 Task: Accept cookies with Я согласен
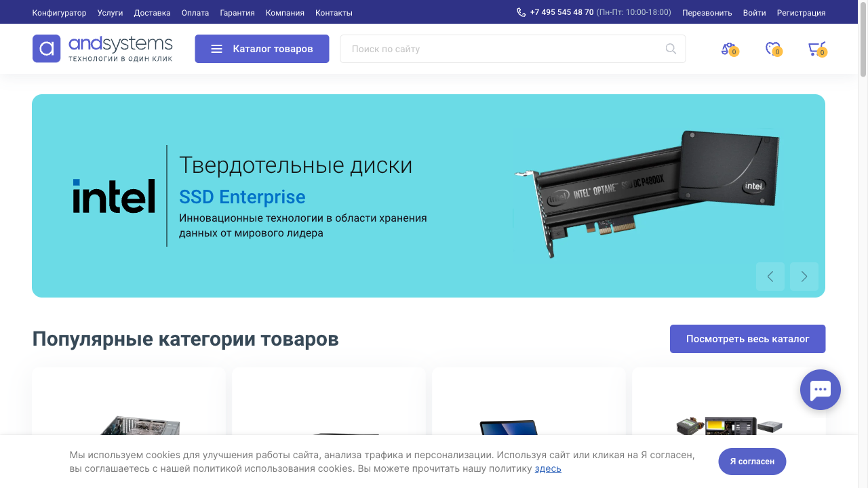752,462
